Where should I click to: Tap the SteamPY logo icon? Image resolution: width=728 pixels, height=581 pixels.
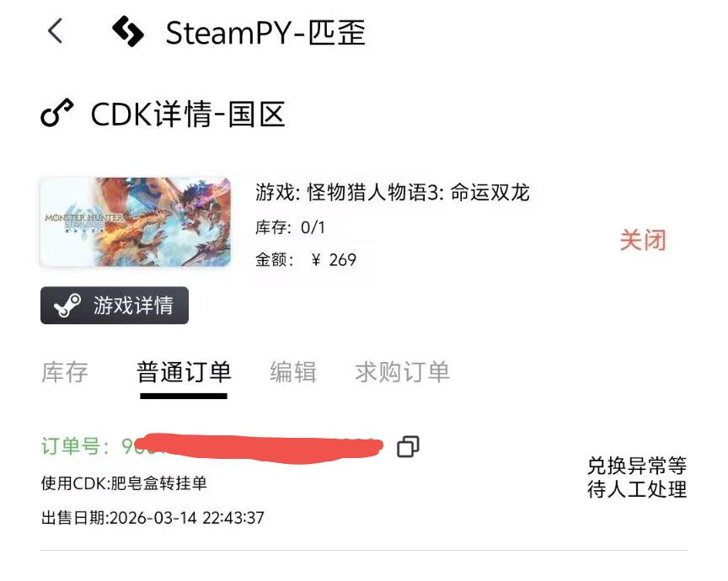coord(128,31)
